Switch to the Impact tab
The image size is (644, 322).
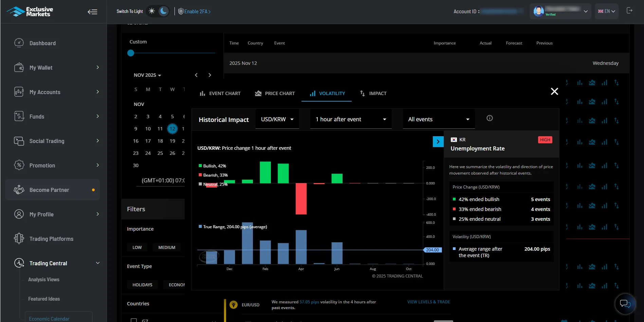[373, 93]
